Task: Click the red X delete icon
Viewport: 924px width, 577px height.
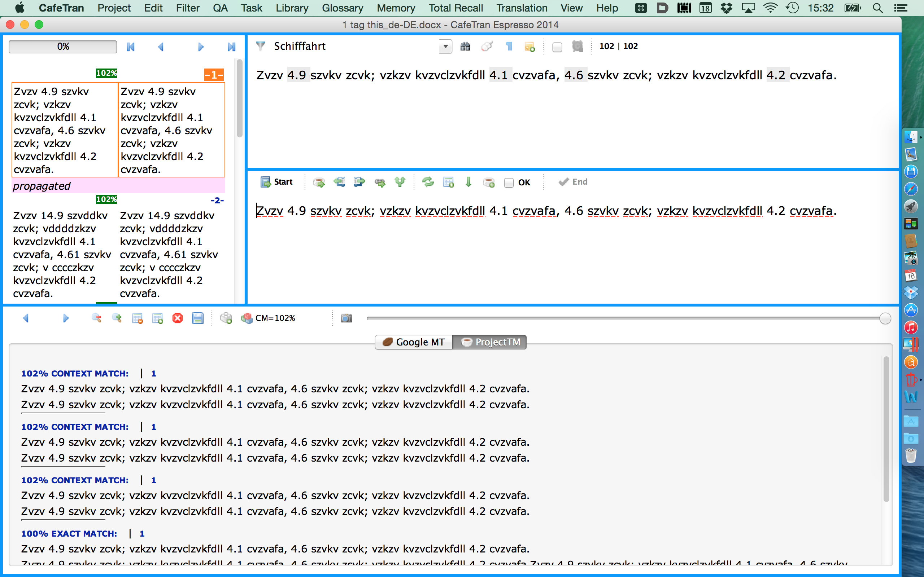Action: click(178, 318)
